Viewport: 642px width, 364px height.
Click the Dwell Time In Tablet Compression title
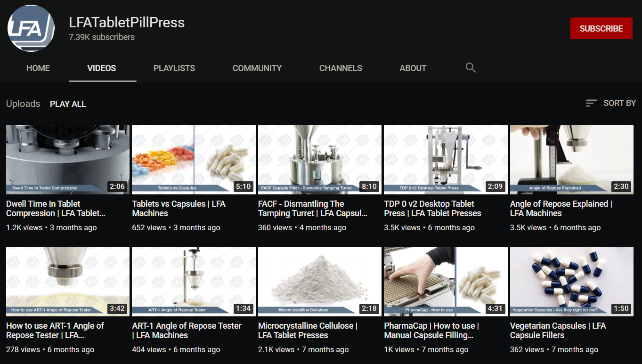tap(56, 209)
